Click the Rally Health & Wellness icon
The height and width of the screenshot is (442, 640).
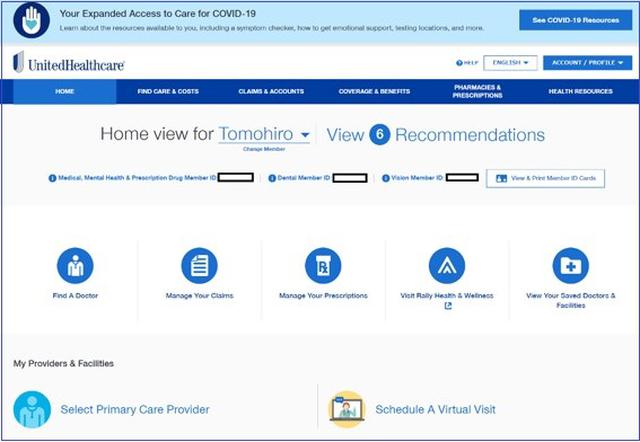click(x=447, y=266)
